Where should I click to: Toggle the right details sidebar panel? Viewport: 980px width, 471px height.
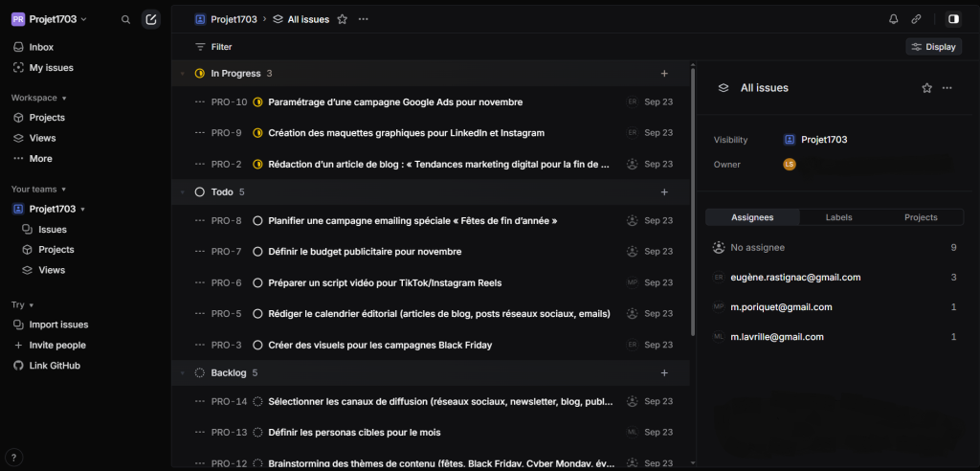(953, 19)
